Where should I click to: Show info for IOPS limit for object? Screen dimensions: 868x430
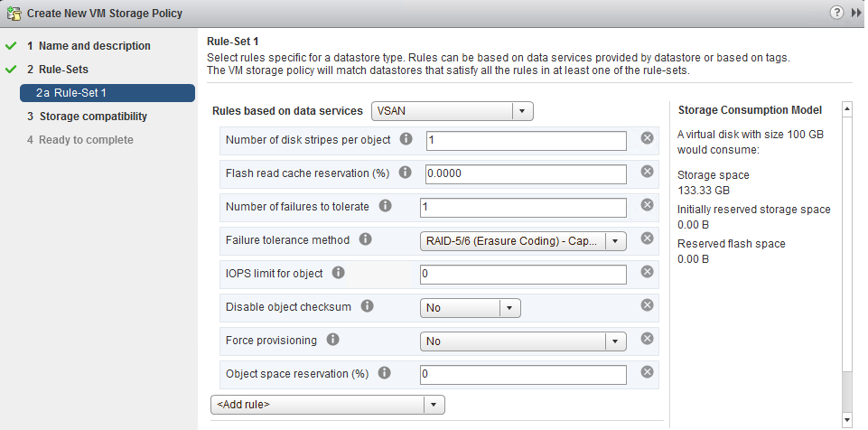point(339,273)
